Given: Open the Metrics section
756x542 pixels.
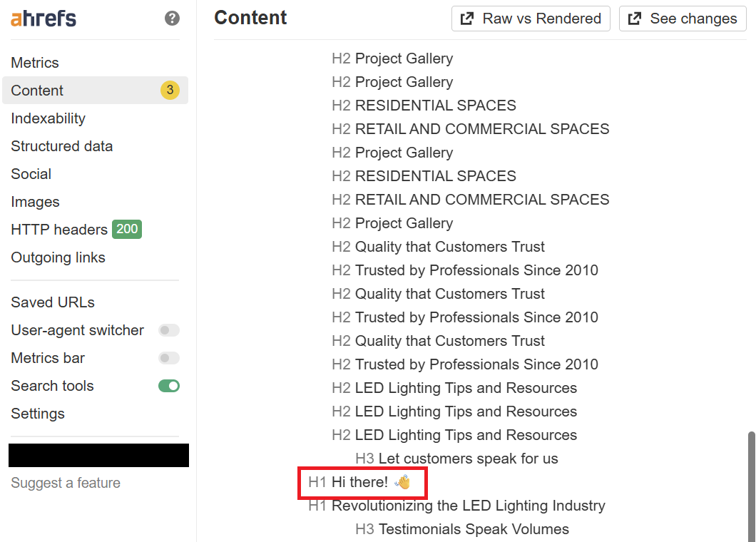Looking at the screenshot, I should (35, 63).
